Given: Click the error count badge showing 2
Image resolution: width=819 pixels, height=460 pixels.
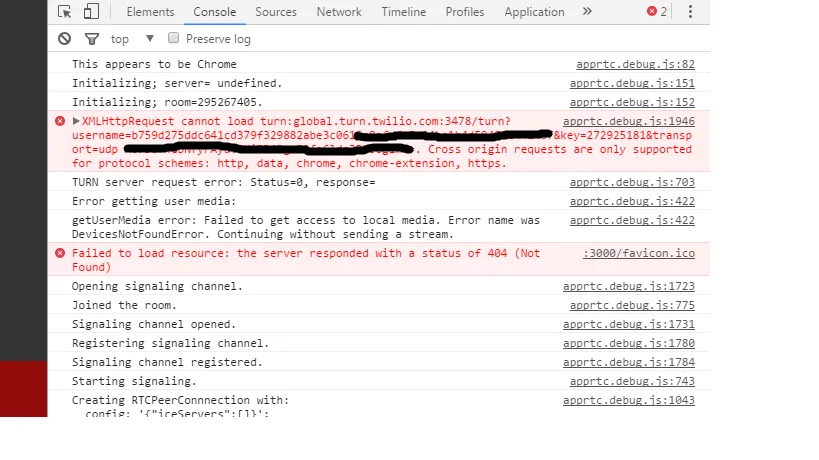Looking at the screenshot, I should [x=657, y=11].
